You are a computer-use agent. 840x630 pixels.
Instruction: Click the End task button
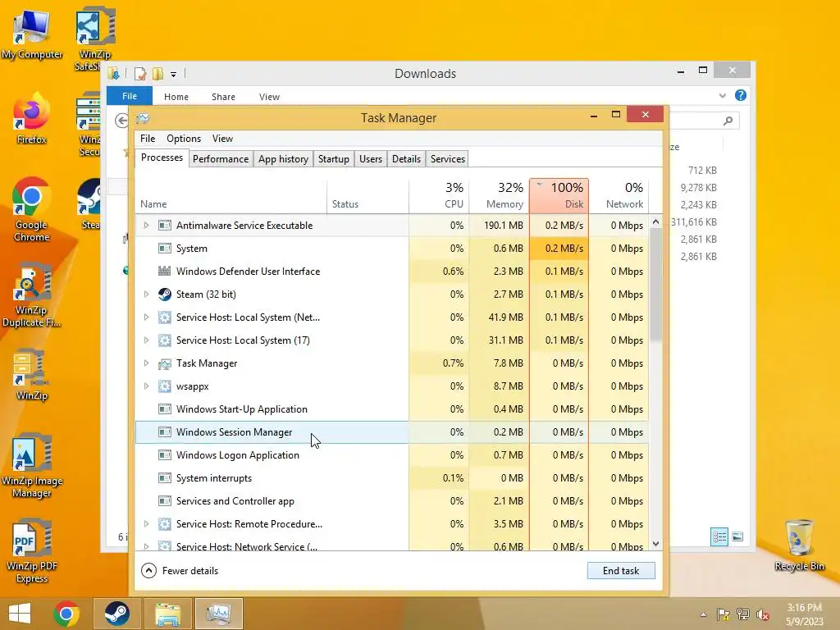tap(621, 571)
